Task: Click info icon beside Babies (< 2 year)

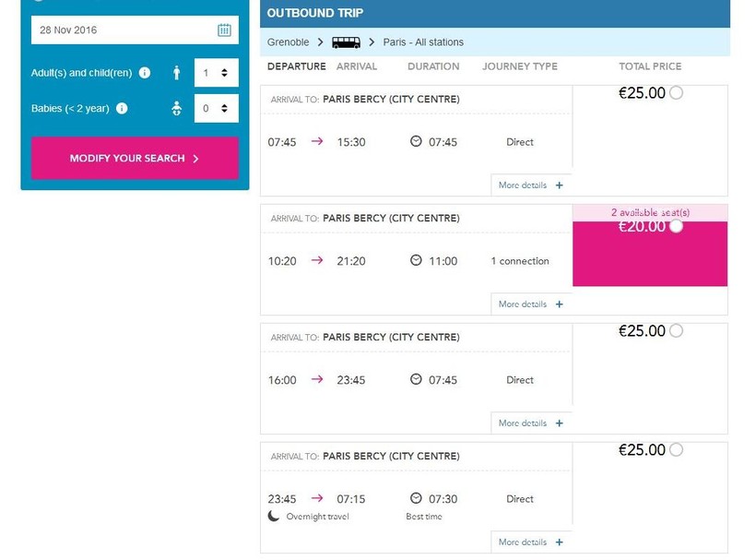Action: 123,109
